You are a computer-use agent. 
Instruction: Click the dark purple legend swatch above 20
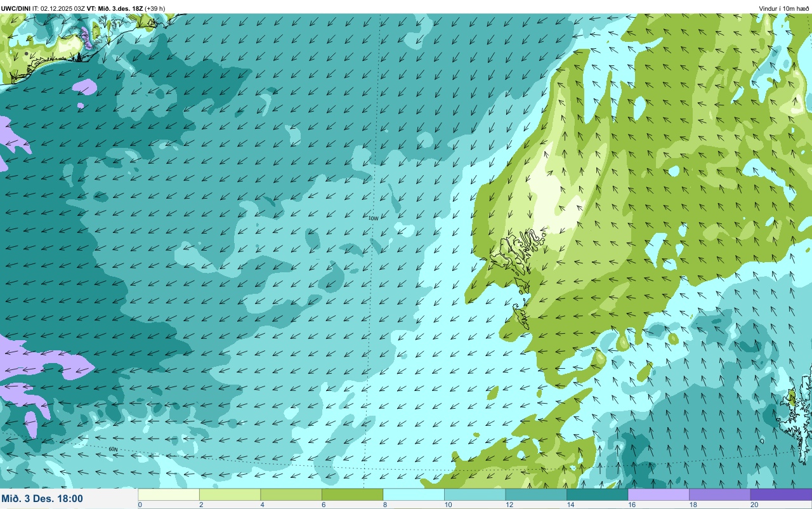(x=781, y=494)
